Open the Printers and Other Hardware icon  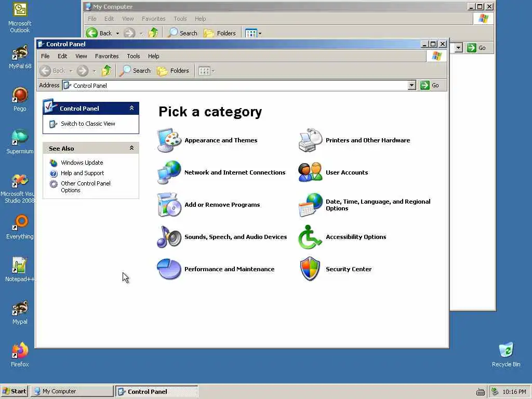point(311,140)
